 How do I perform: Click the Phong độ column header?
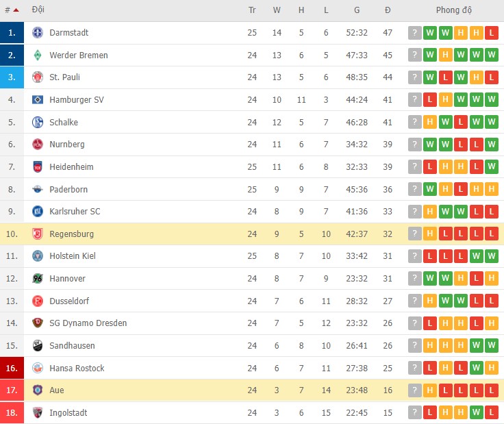coord(454,10)
